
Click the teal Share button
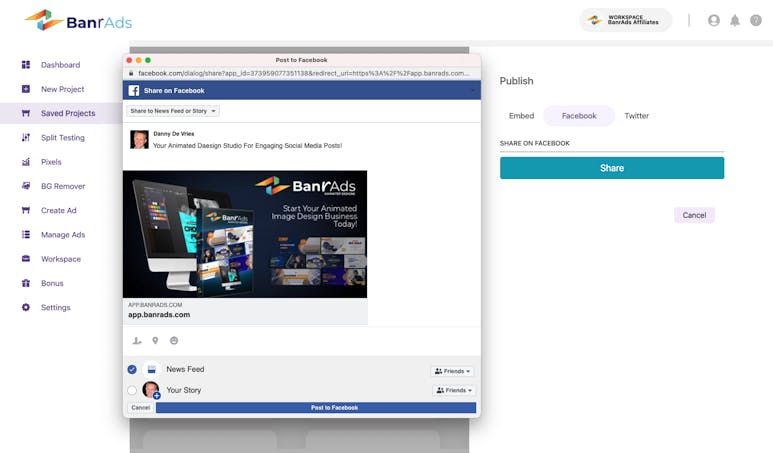[611, 168]
